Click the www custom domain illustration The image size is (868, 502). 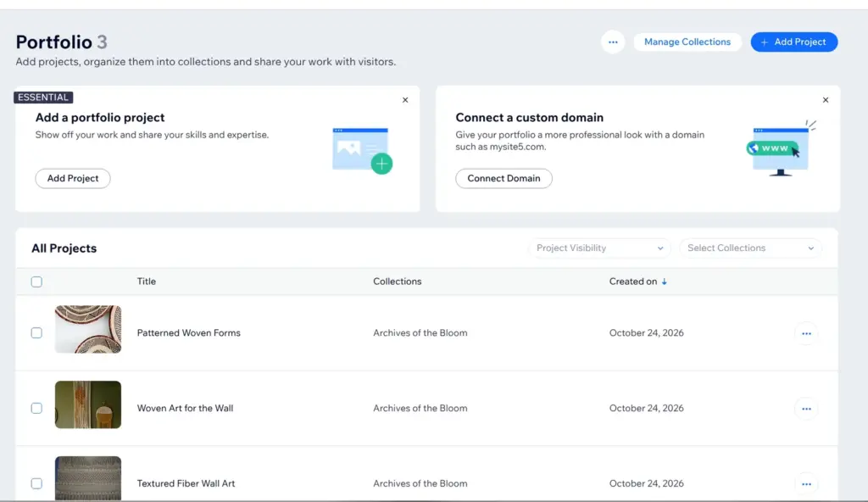click(781, 148)
